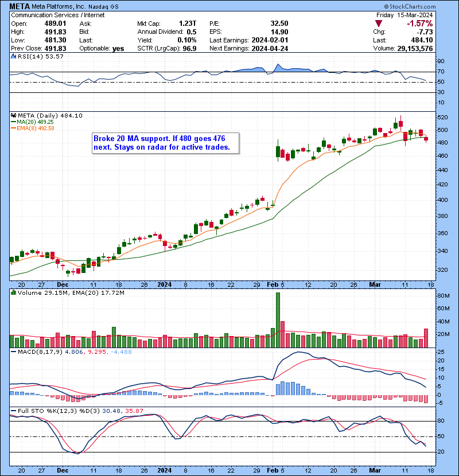Click the RSI(14) 53.57 indicator label

(x=40, y=56)
